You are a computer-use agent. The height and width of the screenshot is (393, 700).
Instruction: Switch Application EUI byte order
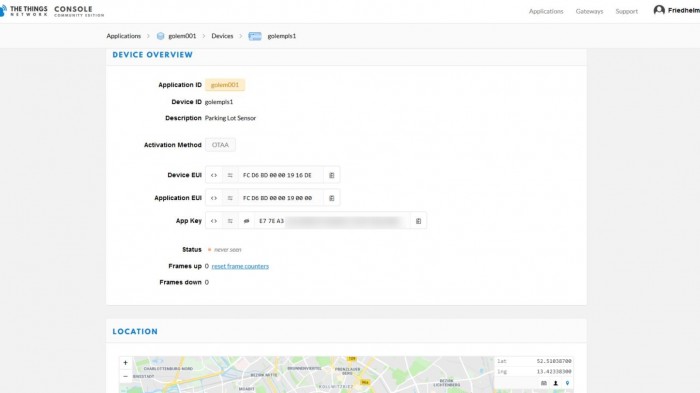tap(230, 198)
